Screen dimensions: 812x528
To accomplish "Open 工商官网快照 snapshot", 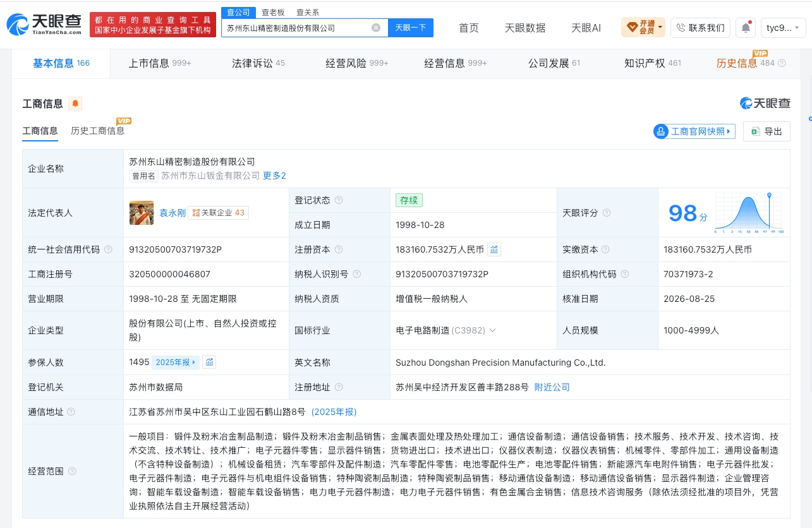I will [x=694, y=131].
